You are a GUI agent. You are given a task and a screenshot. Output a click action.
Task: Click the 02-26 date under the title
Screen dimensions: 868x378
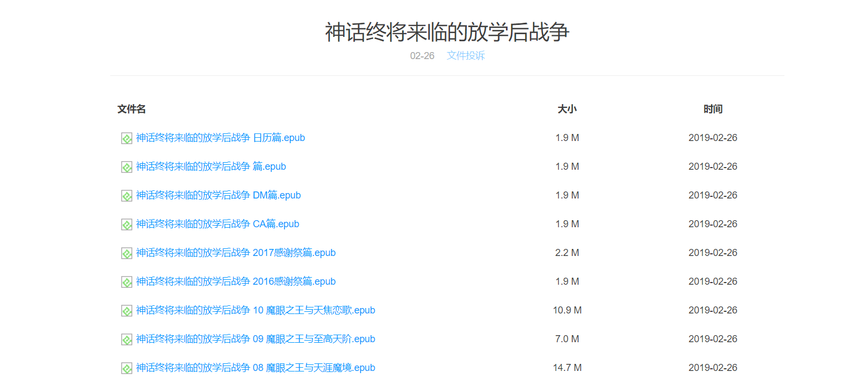pos(422,56)
